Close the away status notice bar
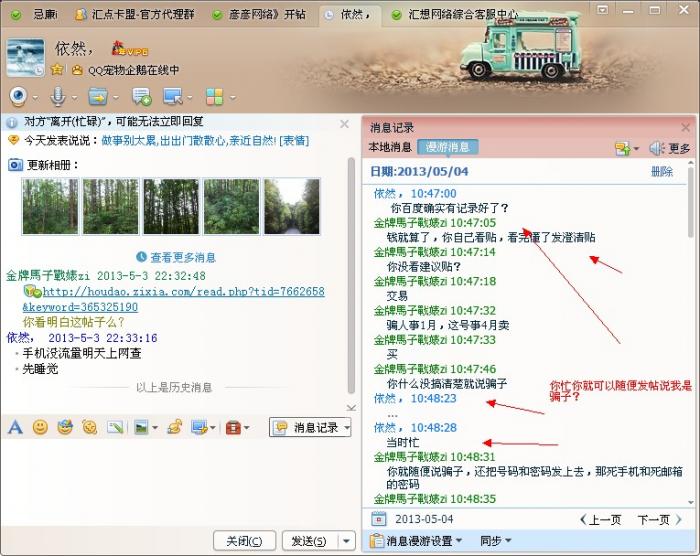The height and width of the screenshot is (556, 700). click(345, 124)
